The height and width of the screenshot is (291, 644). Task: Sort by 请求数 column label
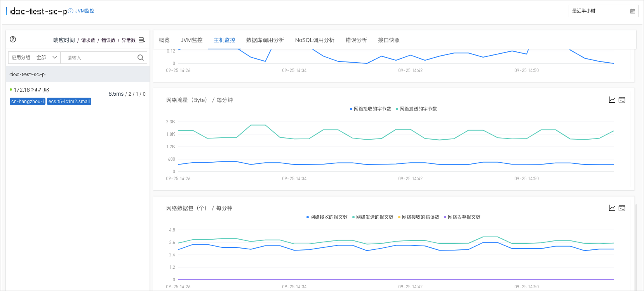tap(88, 40)
